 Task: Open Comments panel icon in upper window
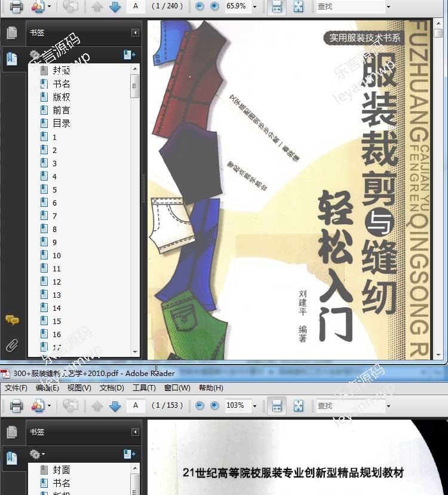[x=12, y=320]
